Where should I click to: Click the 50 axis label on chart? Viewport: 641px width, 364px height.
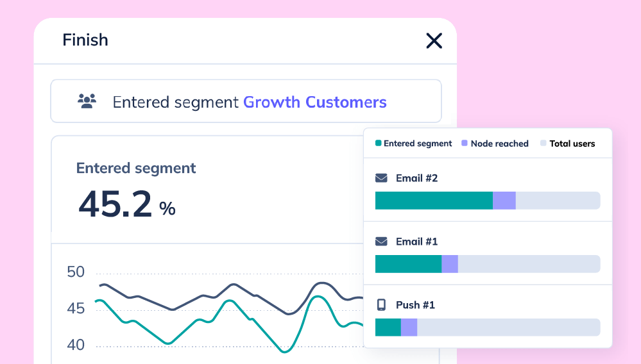(x=76, y=272)
